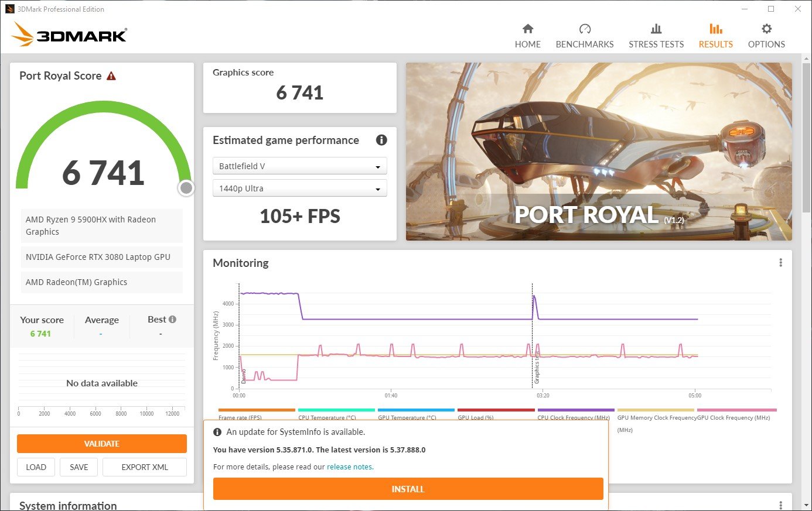Click the SAVE button

(79, 467)
